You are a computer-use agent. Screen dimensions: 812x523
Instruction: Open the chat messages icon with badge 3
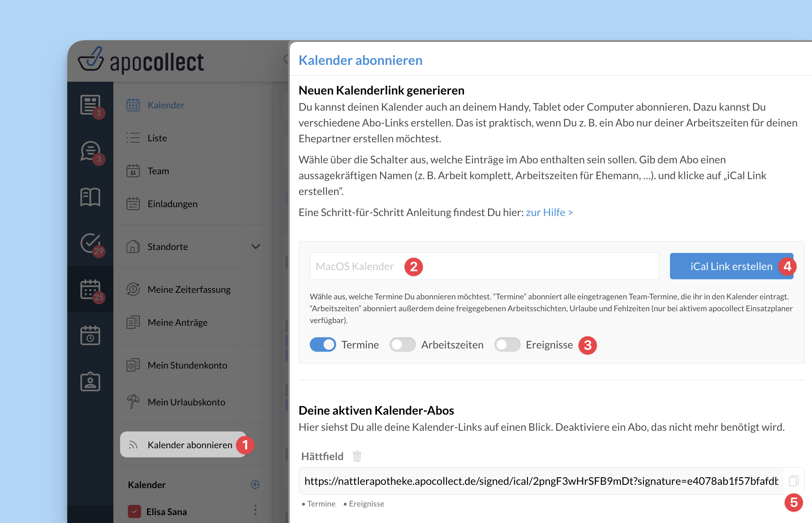[90, 151]
